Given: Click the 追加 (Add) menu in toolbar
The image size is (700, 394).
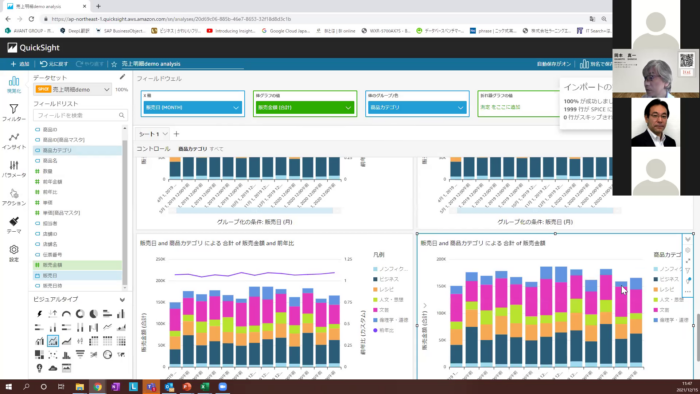Looking at the screenshot, I should pos(20,64).
